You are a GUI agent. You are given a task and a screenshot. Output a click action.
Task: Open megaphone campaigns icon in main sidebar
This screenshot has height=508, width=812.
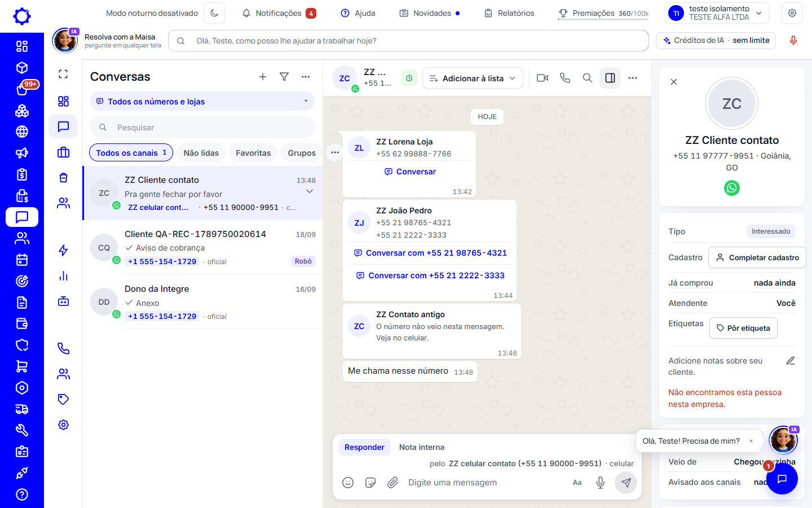[x=22, y=153]
